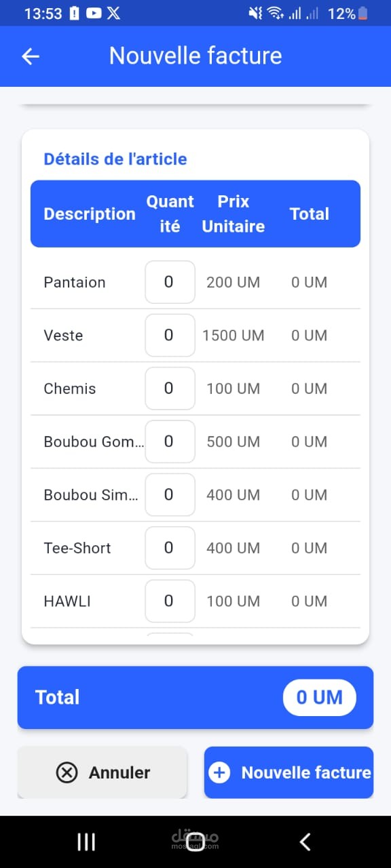The width and height of the screenshot is (391, 868).
Task: Select the Chemis quantity field
Action: pos(170,389)
